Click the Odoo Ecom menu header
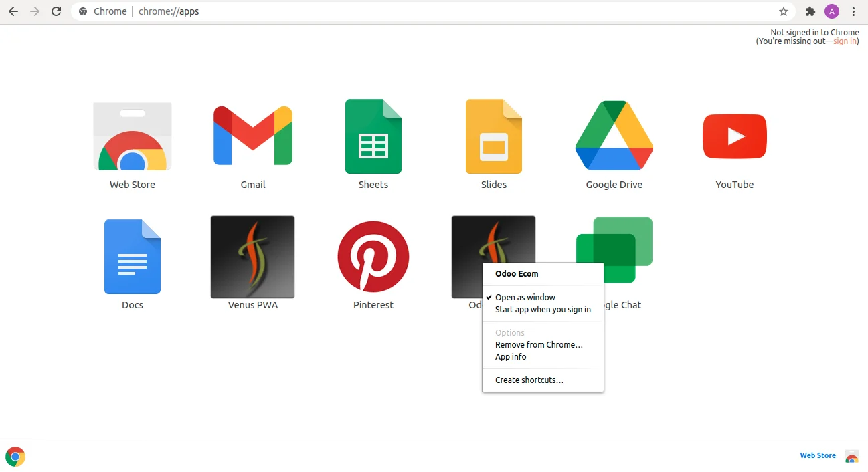The width and height of the screenshot is (868, 472). (517, 273)
